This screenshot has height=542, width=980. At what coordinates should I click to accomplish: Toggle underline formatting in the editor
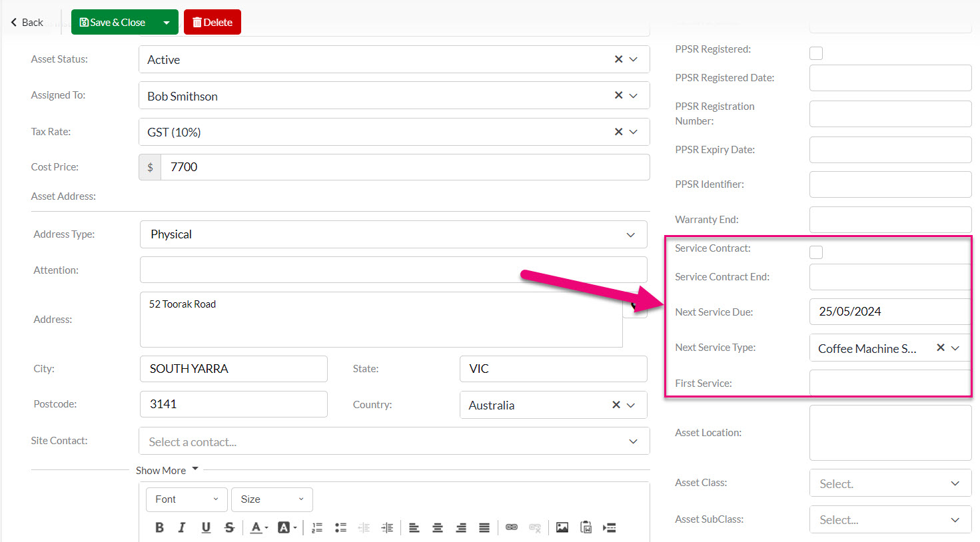206,527
